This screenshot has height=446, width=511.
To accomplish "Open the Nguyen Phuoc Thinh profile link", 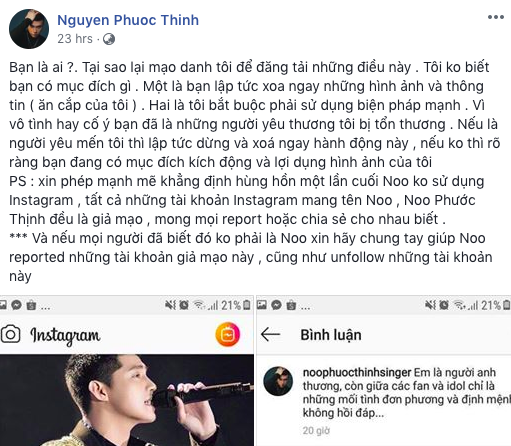I will [128, 20].
